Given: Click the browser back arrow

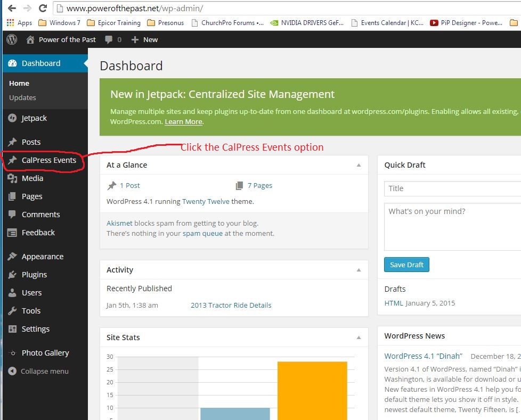Looking at the screenshot, I should tap(12, 8).
